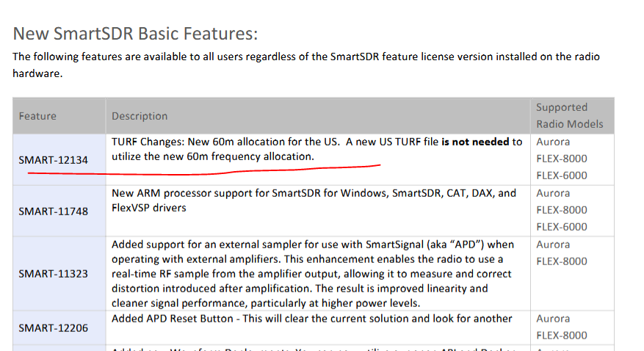
Task: Click the 'external sampler' APD description
Action: point(313,274)
